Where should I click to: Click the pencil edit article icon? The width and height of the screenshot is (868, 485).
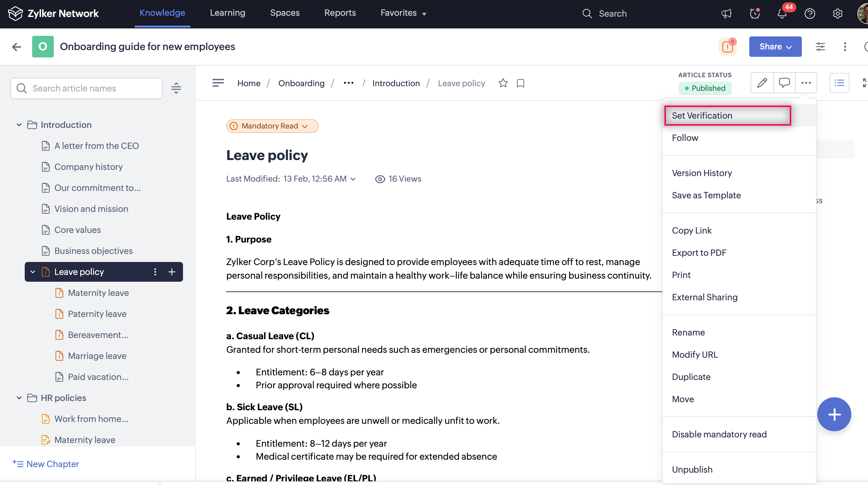[x=762, y=83]
